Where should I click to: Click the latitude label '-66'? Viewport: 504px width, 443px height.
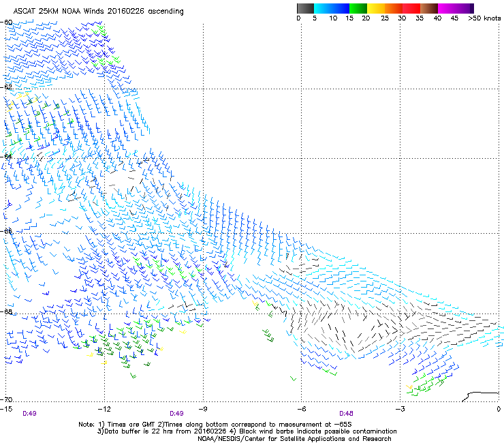point(6,231)
